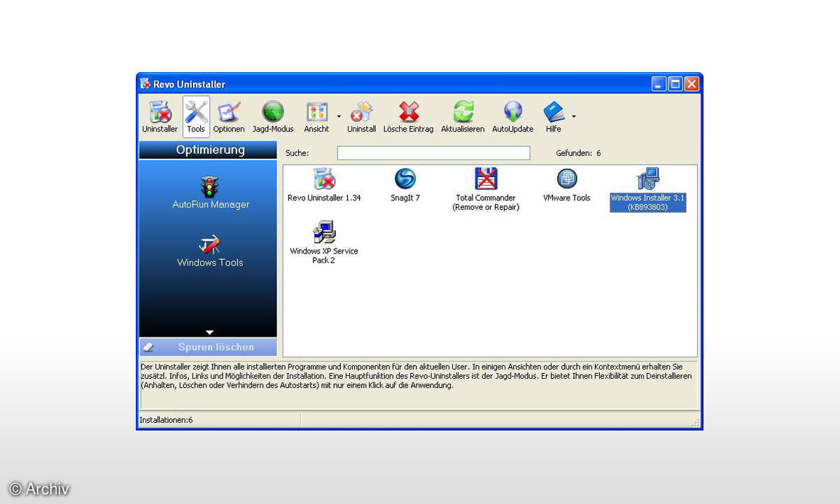The image size is (840, 504).
Task: Maximize the Revo Uninstaller window
Action: tap(675, 84)
